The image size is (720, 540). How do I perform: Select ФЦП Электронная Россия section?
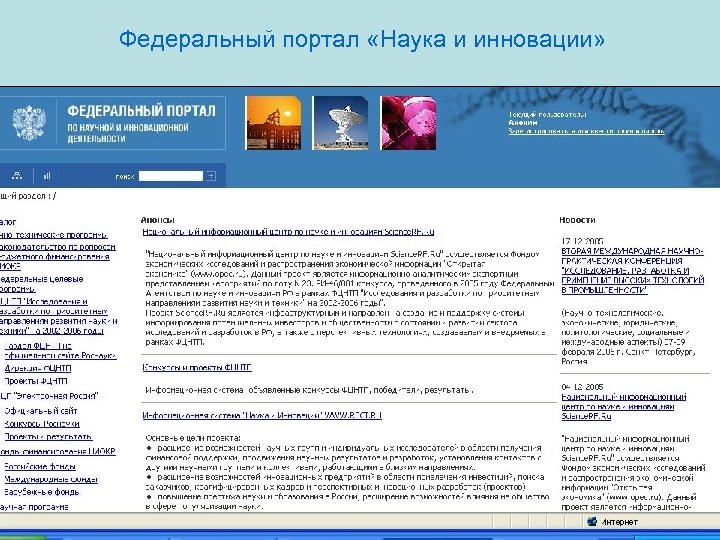click(x=49, y=396)
